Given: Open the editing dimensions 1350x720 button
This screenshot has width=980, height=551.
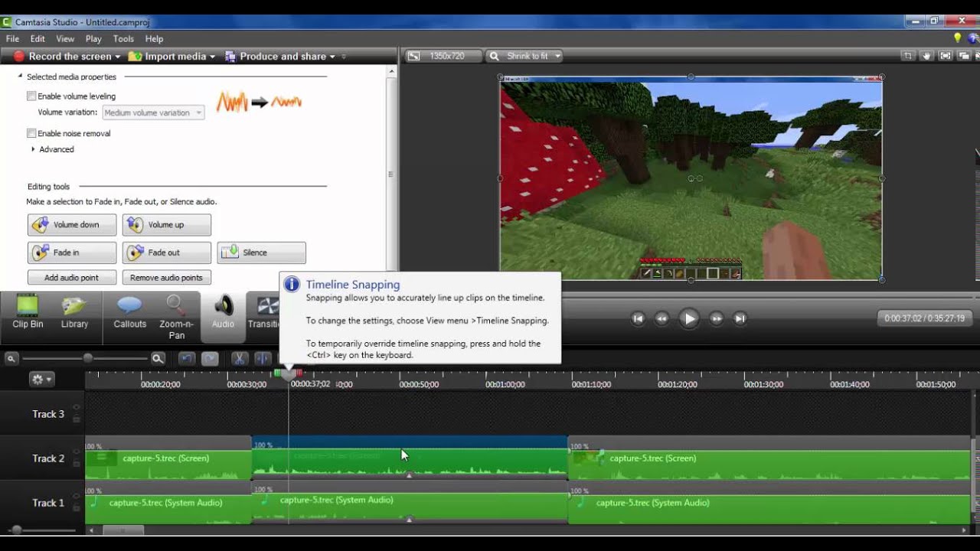Looking at the screenshot, I should click(444, 56).
